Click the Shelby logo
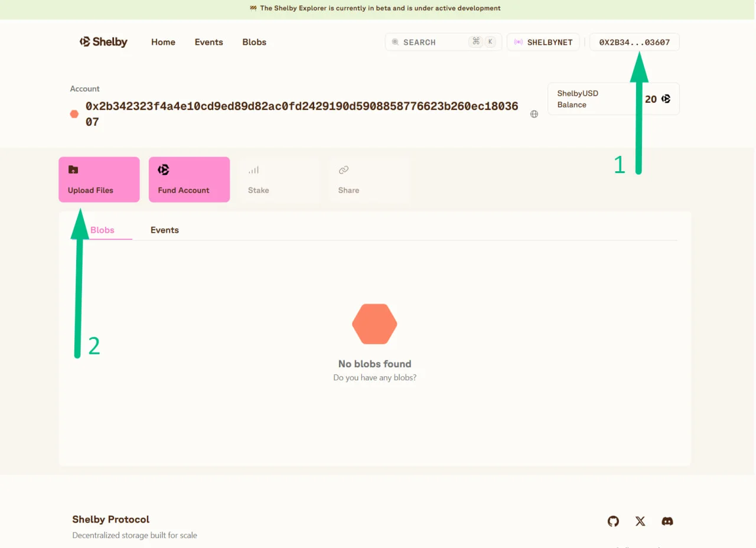 click(x=103, y=42)
